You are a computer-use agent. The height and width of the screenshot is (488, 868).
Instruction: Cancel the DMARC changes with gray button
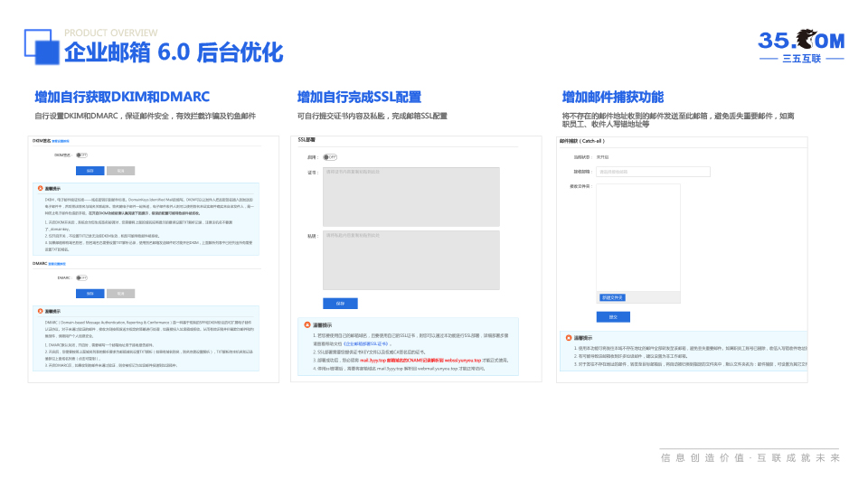[x=120, y=293]
